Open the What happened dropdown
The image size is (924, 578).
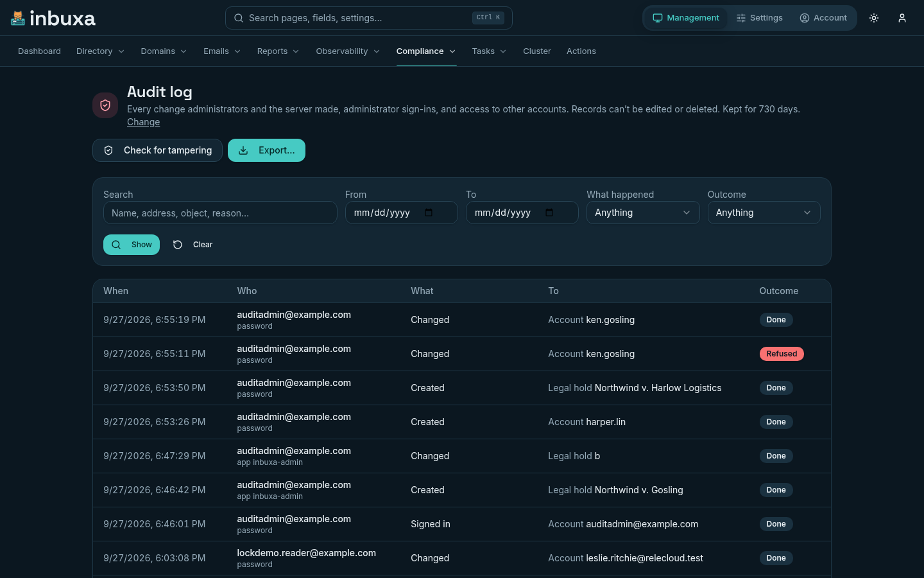pyautogui.click(x=643, y=213)
